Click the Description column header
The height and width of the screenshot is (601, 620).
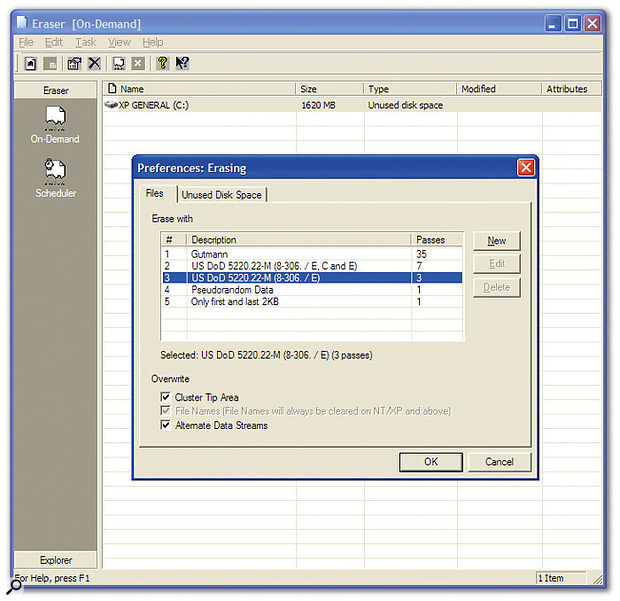tap(299, 240)
